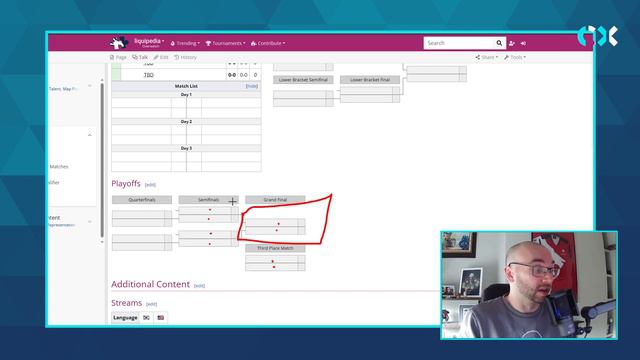Open the Tournaments dropdown menu
The width and height of the screenshot is (640, 360).
click(x=225, y=43)
